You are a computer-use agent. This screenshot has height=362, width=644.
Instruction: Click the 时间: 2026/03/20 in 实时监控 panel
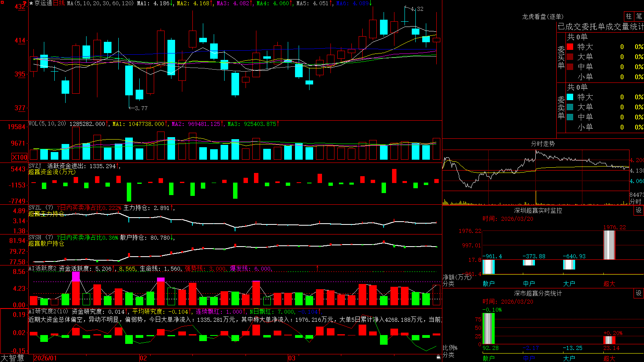point(508,219)
